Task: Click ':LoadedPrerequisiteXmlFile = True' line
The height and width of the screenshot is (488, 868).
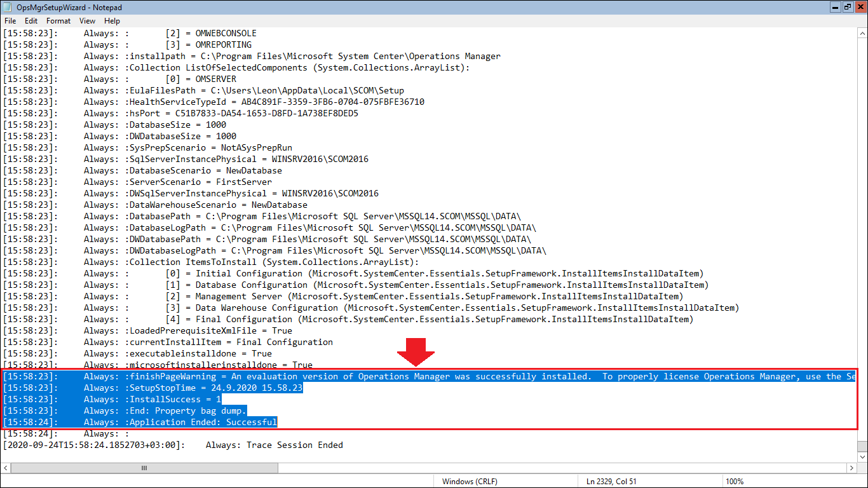Action: [147, 330]
